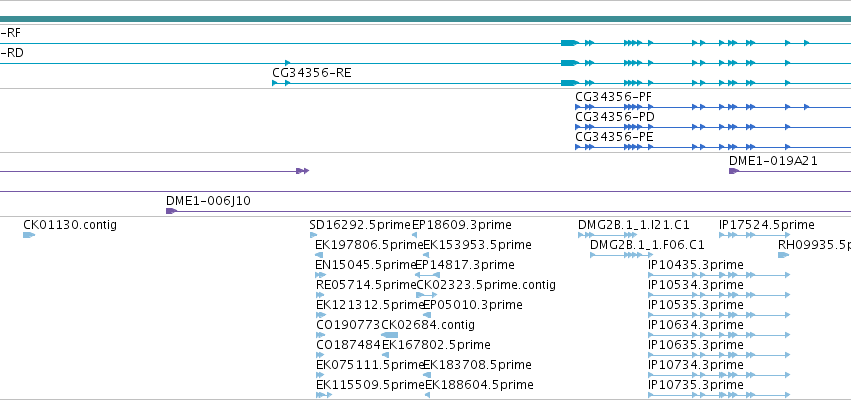This screenshot has width=851, height=400.
Task: Click the CG34356-PF protein label
Action: pos(613,97)
